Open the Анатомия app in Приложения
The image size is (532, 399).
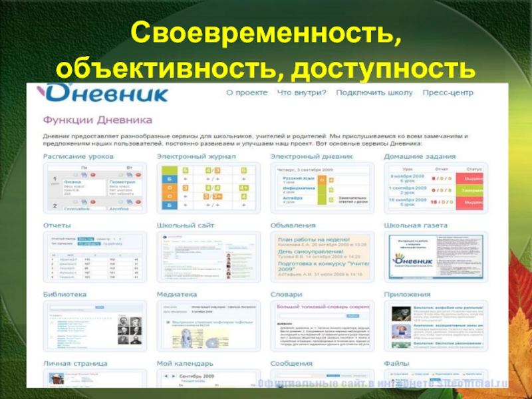click(448, 326)
